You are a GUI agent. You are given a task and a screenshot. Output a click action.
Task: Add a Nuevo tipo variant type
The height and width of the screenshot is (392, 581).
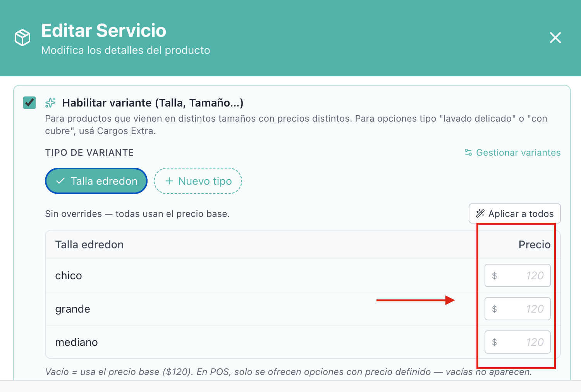(198, 181)
